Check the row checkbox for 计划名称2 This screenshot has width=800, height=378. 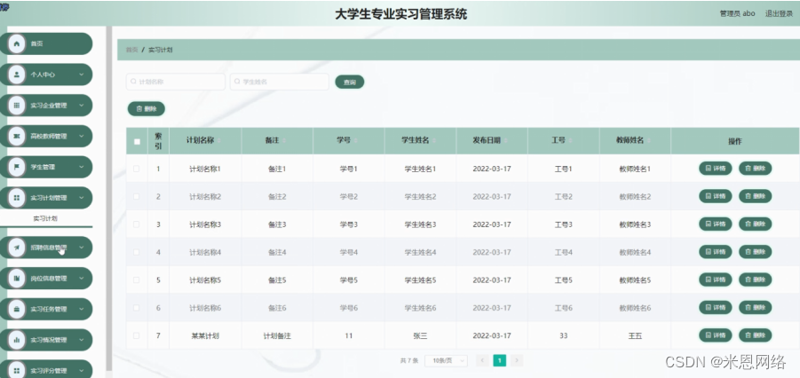[x=136, y=196]
